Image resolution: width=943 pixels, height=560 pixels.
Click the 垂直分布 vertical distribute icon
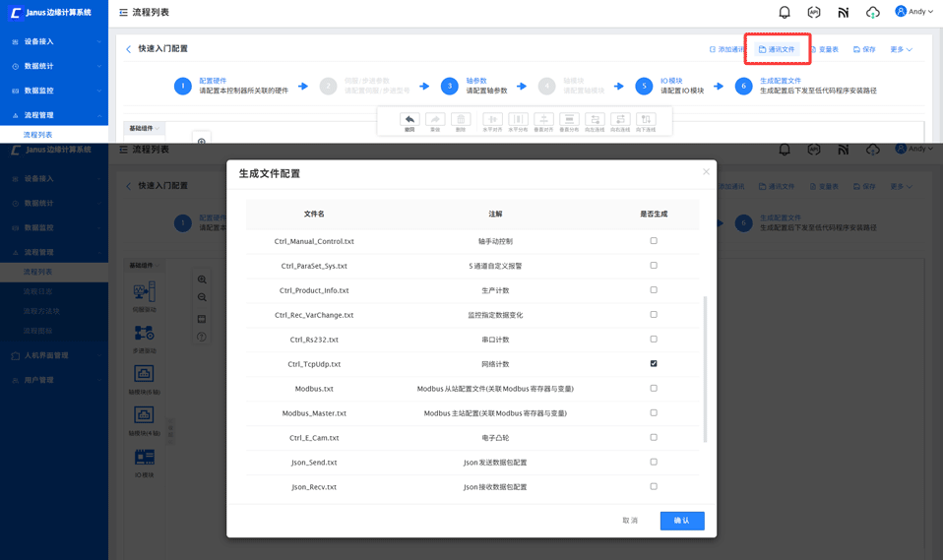pyautogui.click(x=569, y=120)
